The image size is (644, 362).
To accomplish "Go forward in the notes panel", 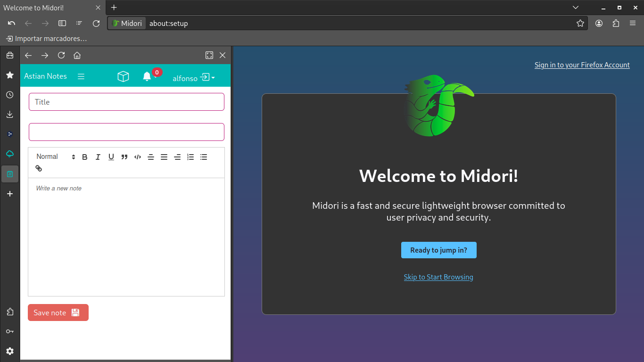I will (45, 55).
